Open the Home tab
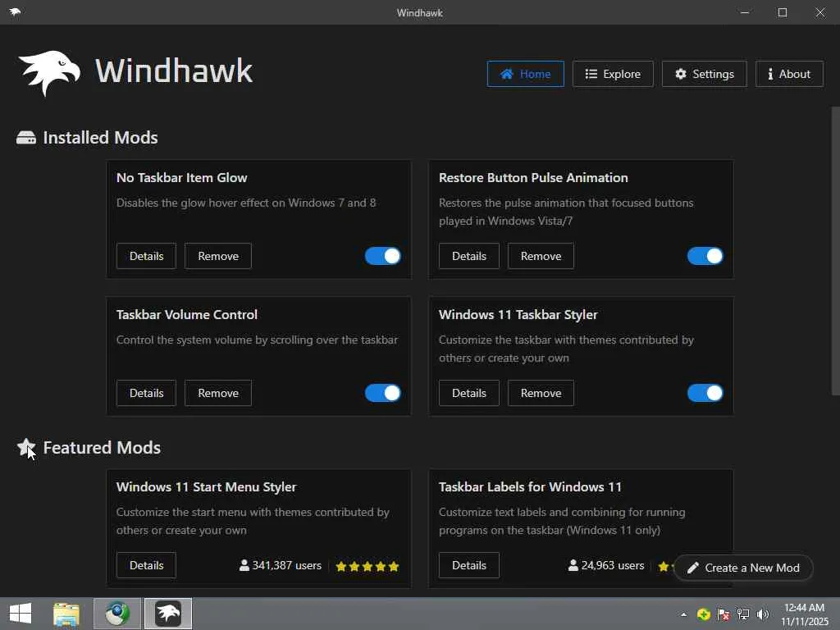The height and width of the screenshot is (630, 840). point(525,74)
